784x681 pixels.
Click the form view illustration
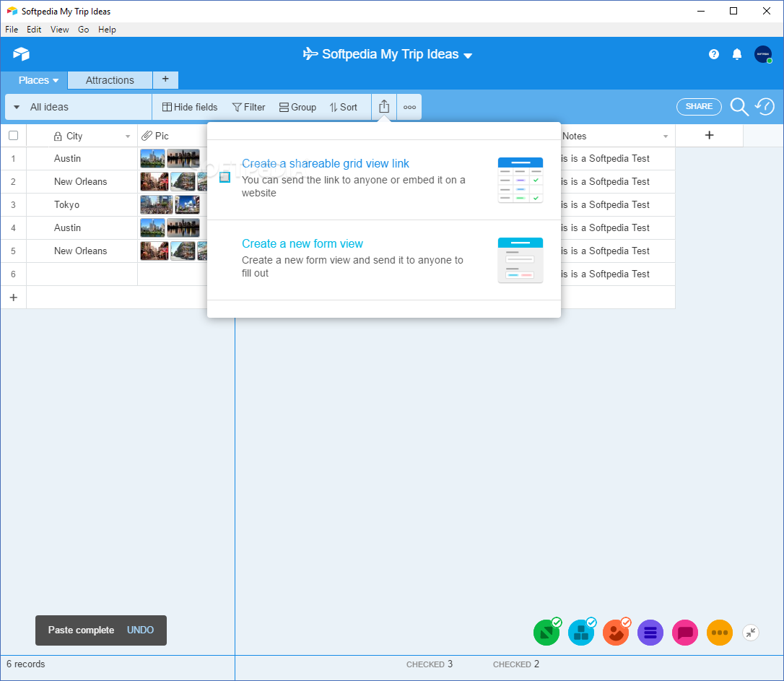(520, 260)
